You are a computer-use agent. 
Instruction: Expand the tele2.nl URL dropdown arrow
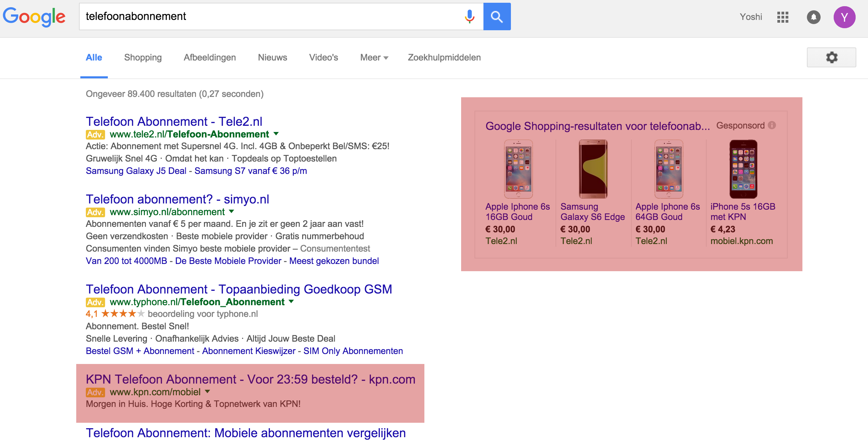point(276,134)
